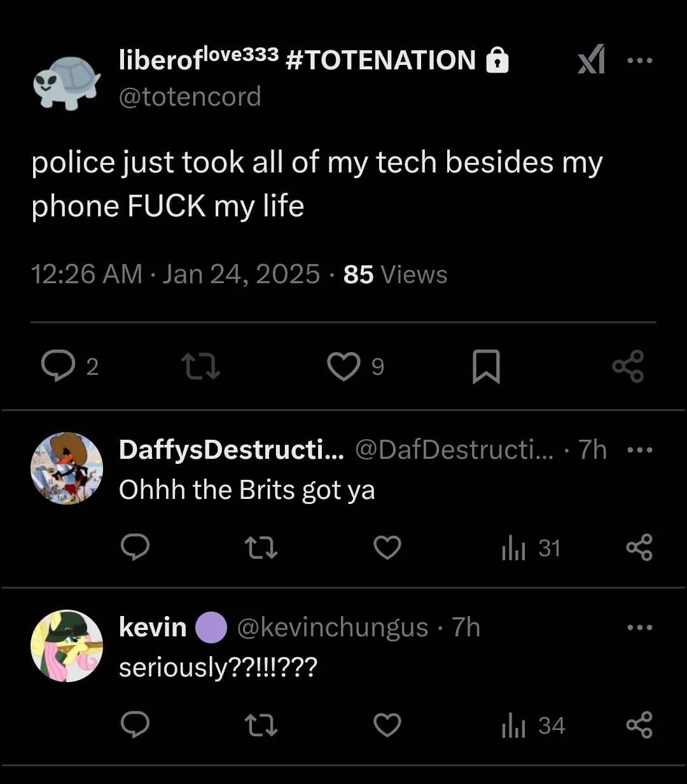Like the "Ohhh the Brits got ya" reply
The width and height of the screenshot is (687, 784).
point(387,548)
